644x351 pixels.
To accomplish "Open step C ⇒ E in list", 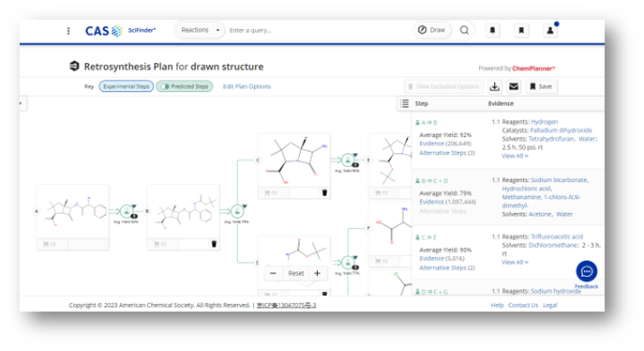I will click(427, 237).
